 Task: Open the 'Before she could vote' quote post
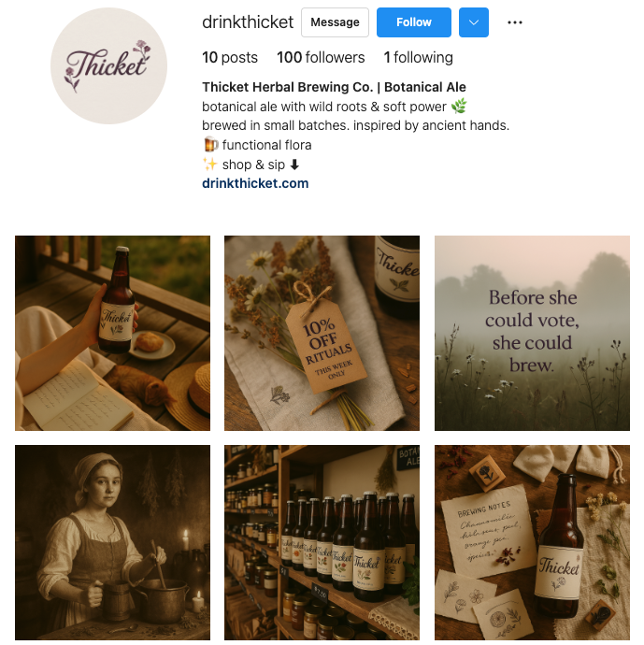point(532,333)
